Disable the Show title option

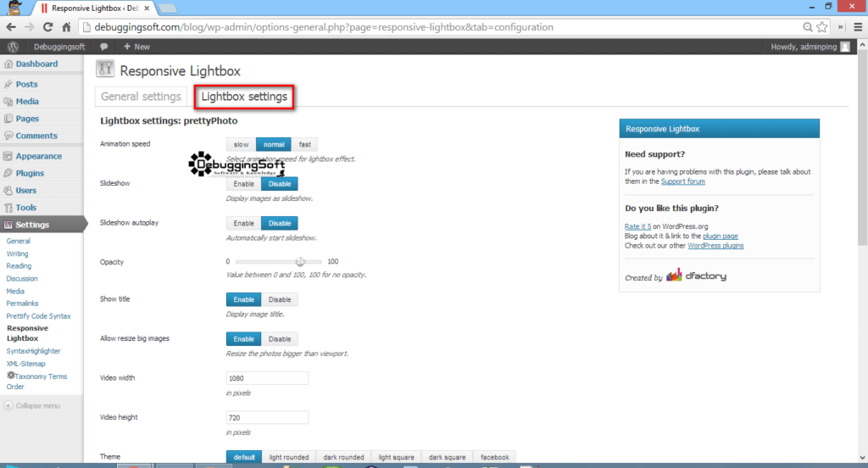click(280, 299)
